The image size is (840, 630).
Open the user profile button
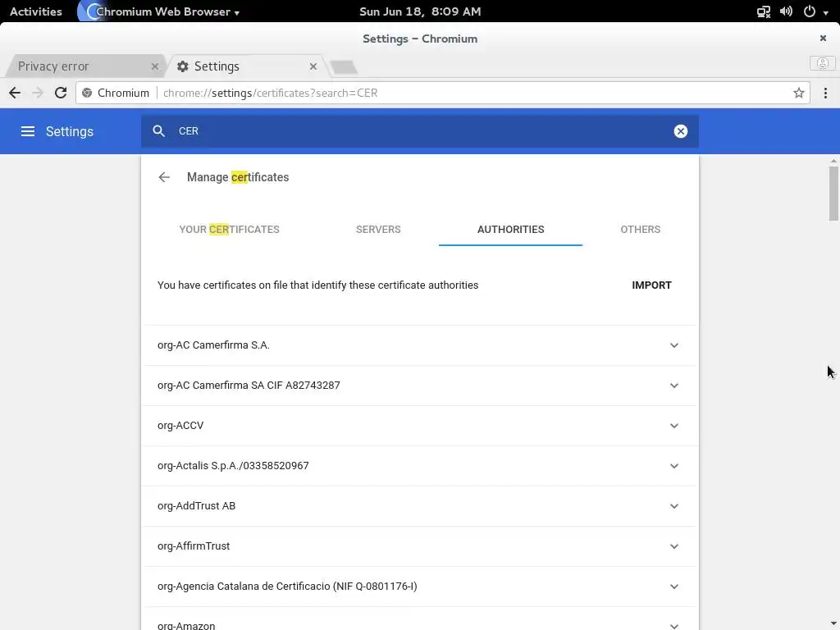(822, 63)
